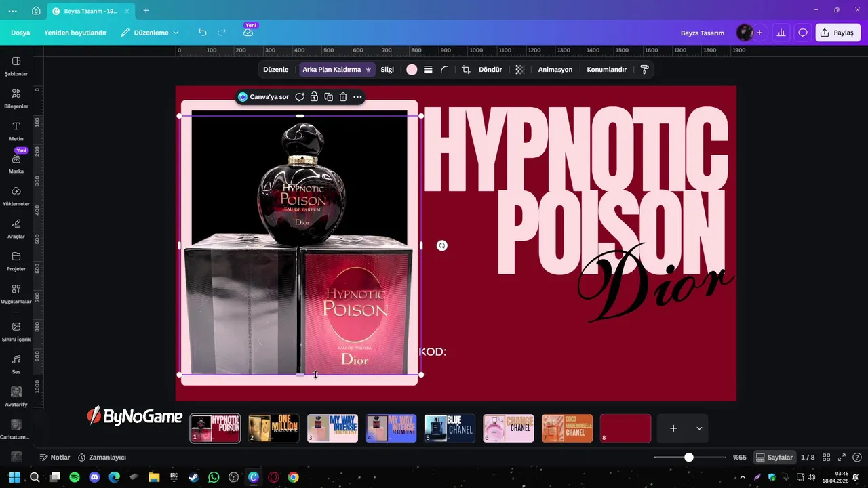Open the transparency checkerboard icon
The height and width of the screenshot is (488, 868).
point(520,70)
